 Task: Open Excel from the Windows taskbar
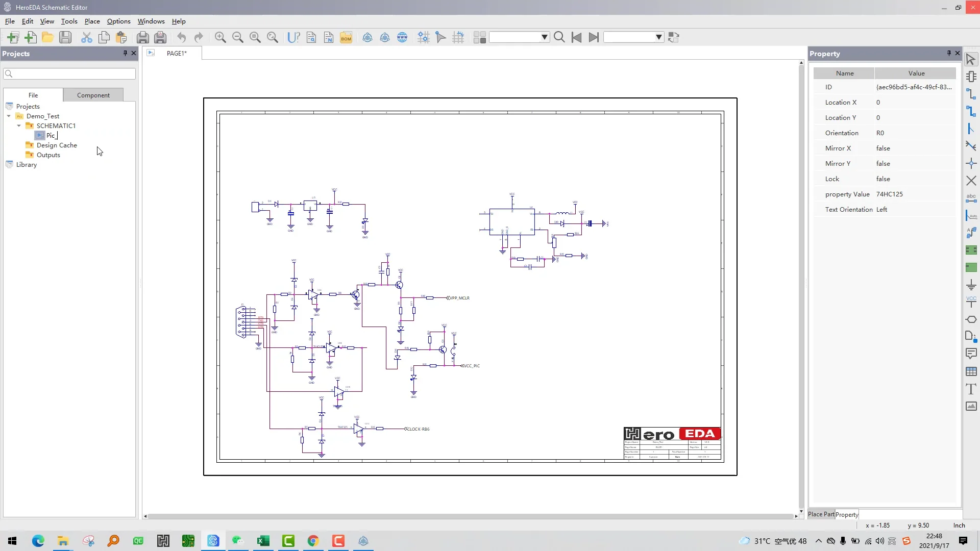click(x=263, y=541)
